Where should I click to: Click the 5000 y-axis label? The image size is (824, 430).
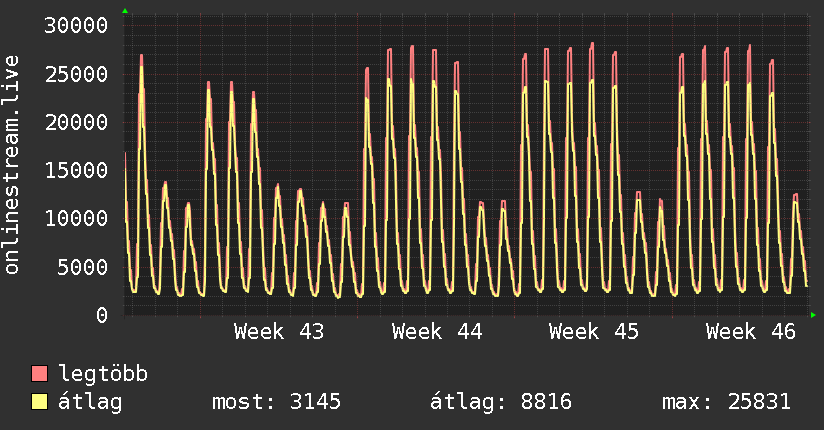click(x=83, y=267)
